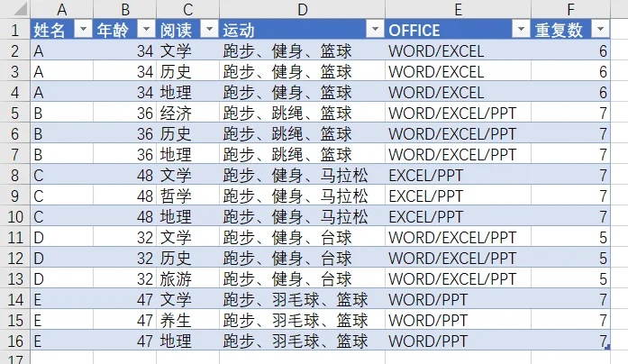Select 重复数 value 6 in row 4
The height and width of the screenshot is (364, 628).
click(x=570, y=92)
